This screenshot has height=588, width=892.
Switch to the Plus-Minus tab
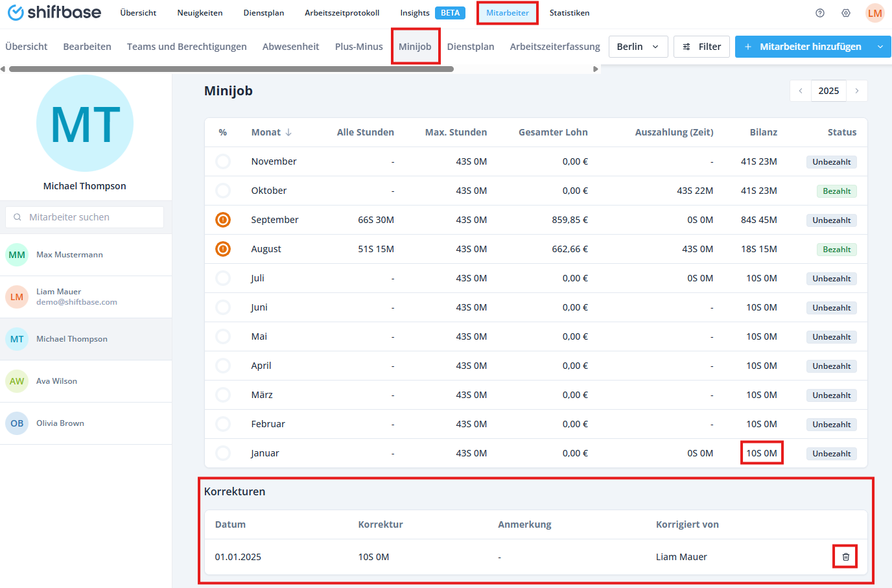coord(358,47)
